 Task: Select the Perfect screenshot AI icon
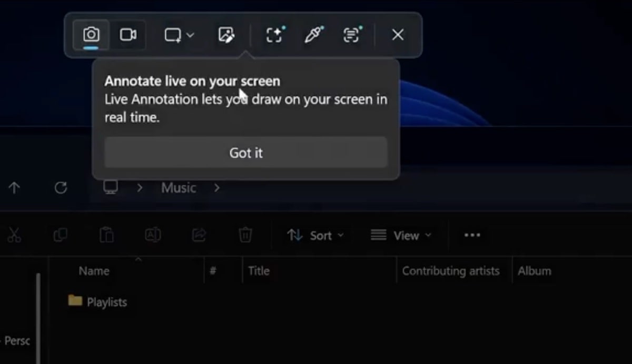pyautogui.click(x=274, y=35)
